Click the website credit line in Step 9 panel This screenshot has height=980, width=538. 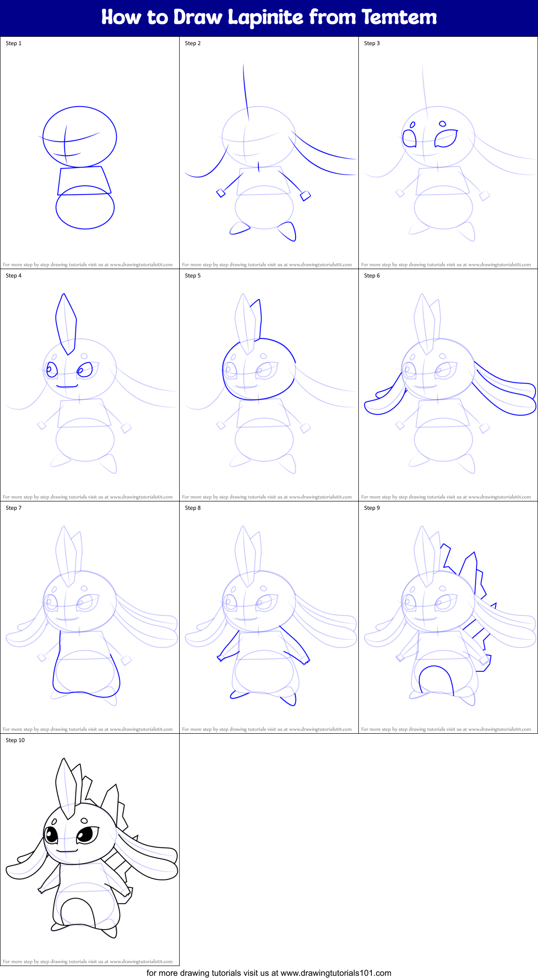click(446, 729)
